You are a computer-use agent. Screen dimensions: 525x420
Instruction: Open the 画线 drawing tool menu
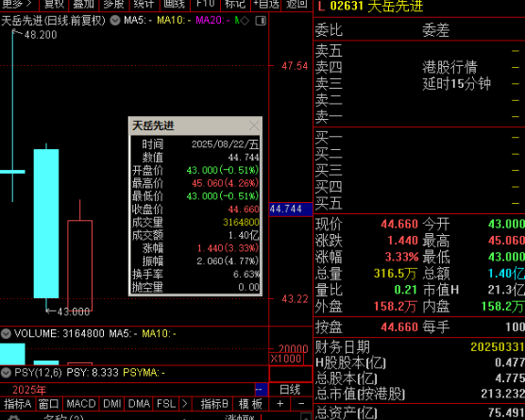pos(175,5)
